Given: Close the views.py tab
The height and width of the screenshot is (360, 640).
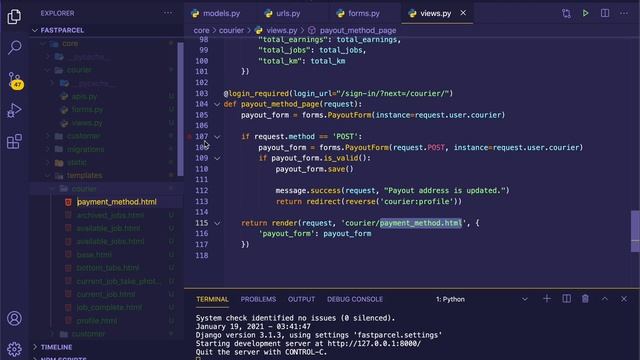Looking at the screenshot, I should (x=463, y=13).
